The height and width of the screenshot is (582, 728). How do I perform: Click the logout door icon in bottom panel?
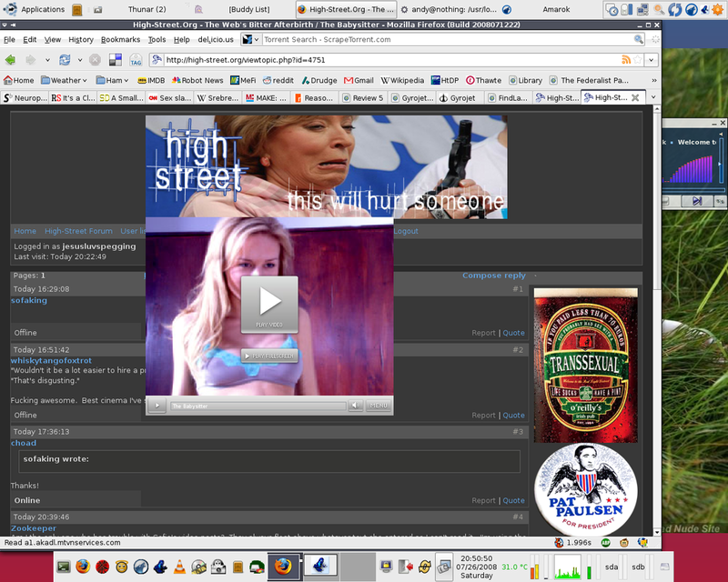coord(405,567)
